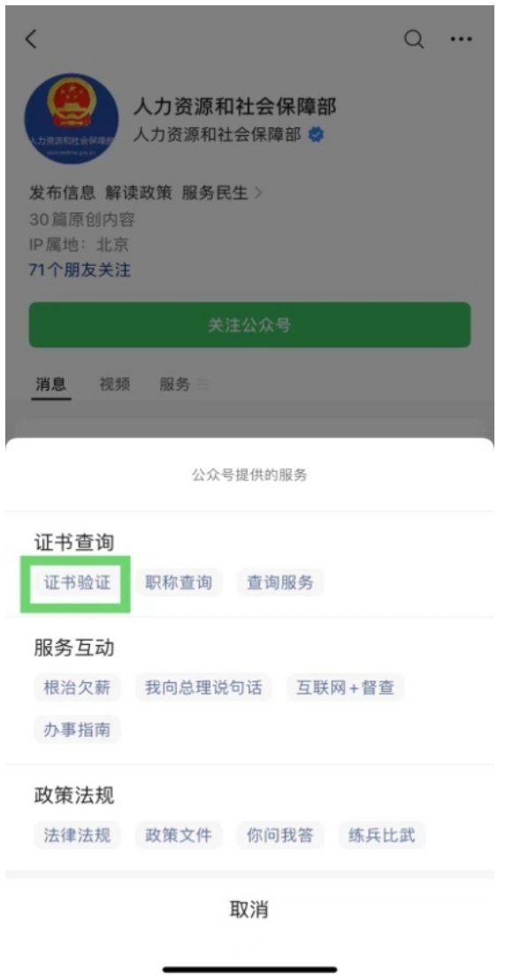Open the 法律法规 option
The width and height of the screenshot is (505, 980).
(x=77, y=835)
